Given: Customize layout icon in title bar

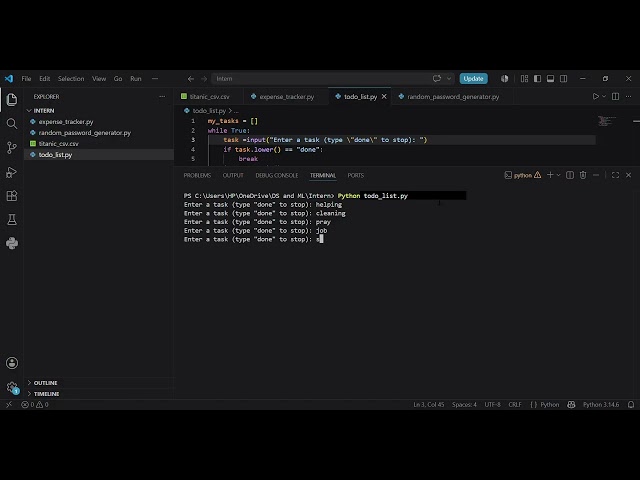Looking at the screenshot, I should pos(524,78).
